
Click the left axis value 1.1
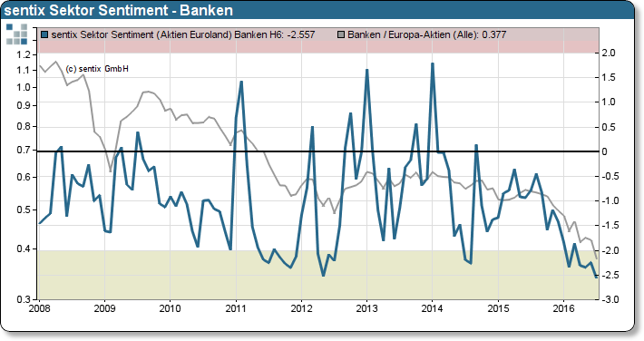click(24, 70)
